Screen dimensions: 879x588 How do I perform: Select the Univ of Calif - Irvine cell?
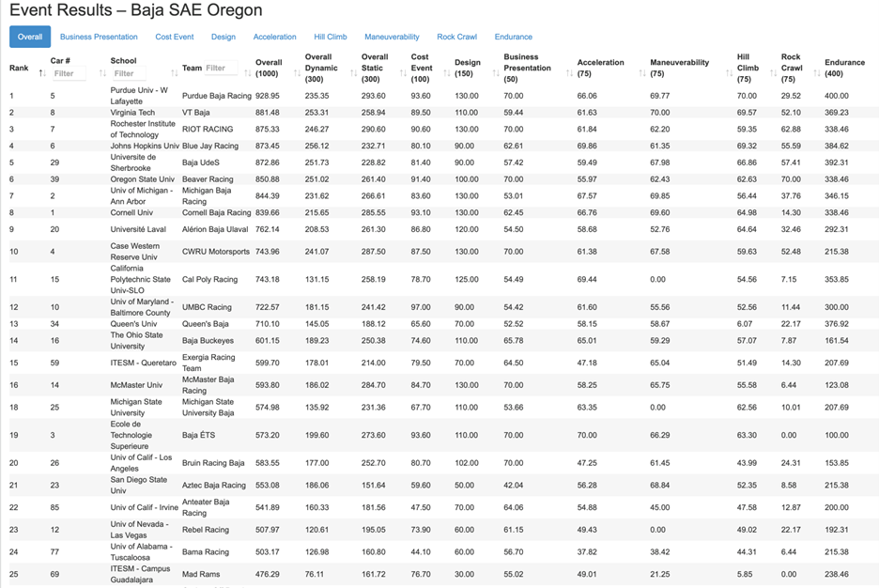click(x=144, y=507)
